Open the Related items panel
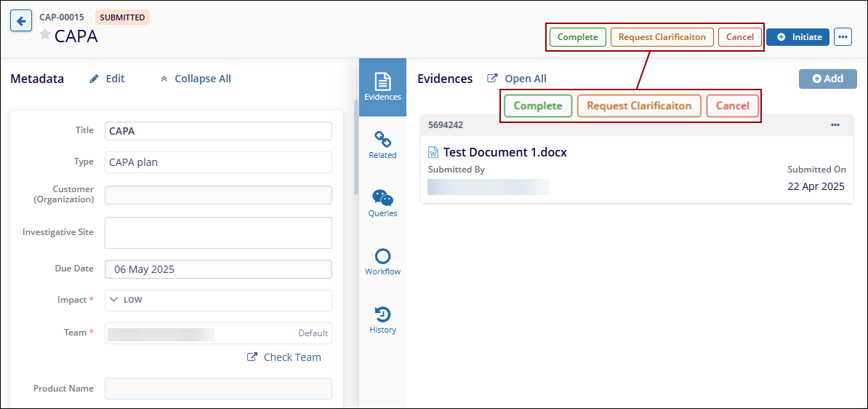868x409 pixels. pyautogui.click(x=382, y=145)
